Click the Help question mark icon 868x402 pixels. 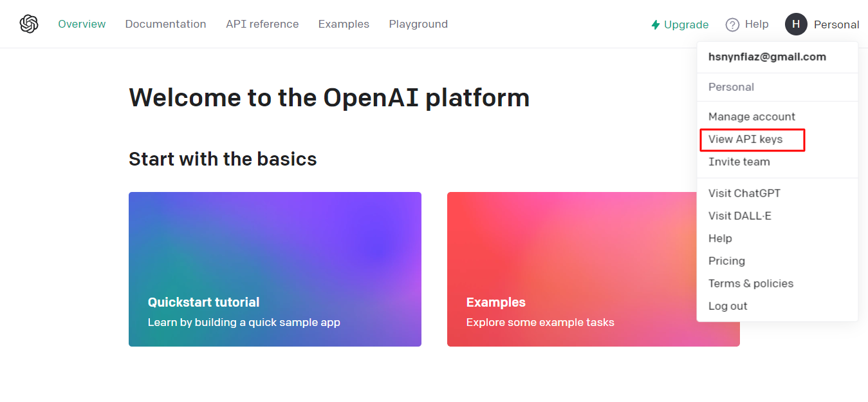(x=732, y=24)
